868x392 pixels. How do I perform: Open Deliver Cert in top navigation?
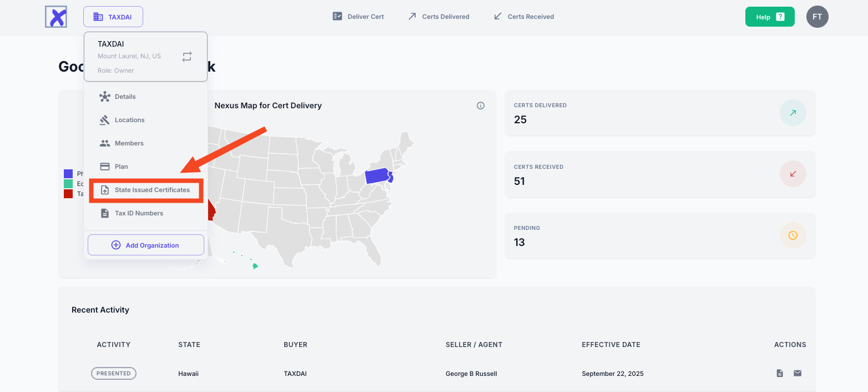click(x=358, y=17)
